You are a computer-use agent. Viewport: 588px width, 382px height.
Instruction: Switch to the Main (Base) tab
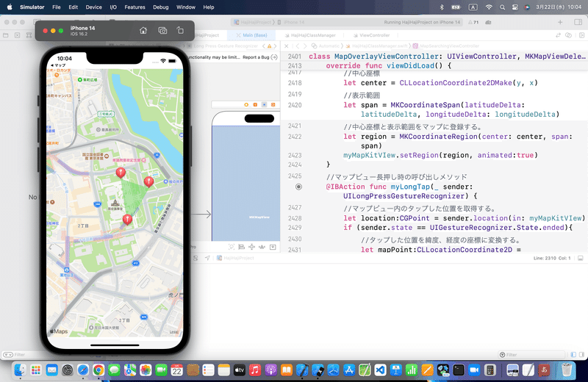[x=251, y=35]
